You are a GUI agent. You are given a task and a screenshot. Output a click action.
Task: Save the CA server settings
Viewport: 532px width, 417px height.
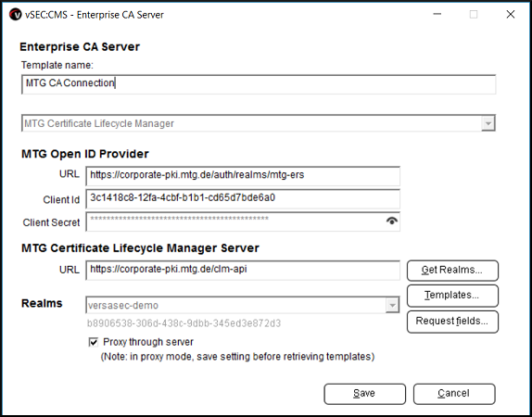[364, 394]
